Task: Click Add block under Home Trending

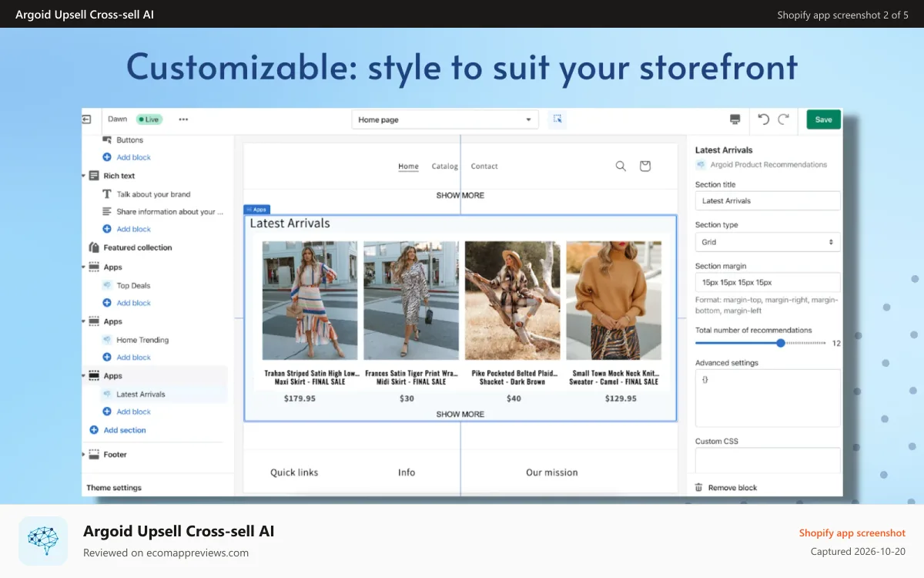Action: [x=133, y=358]
